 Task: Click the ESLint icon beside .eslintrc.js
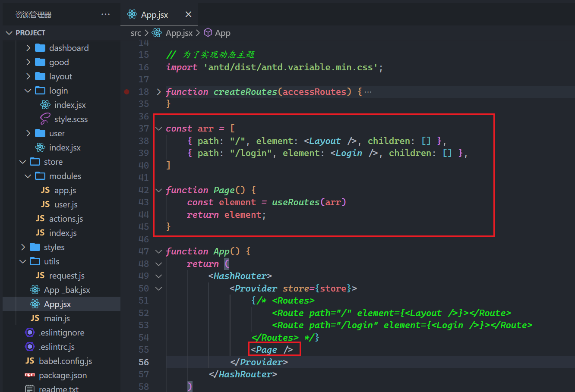30,347
